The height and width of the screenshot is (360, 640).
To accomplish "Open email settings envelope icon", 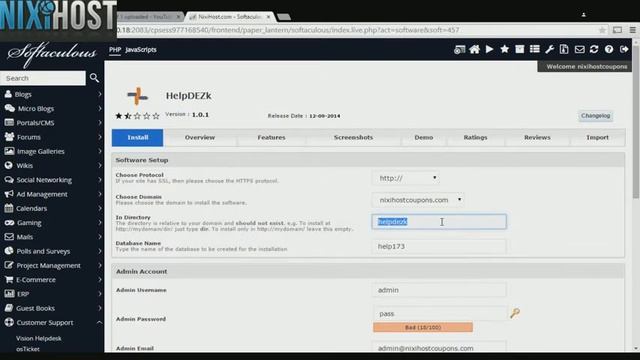I will point(579,50).
